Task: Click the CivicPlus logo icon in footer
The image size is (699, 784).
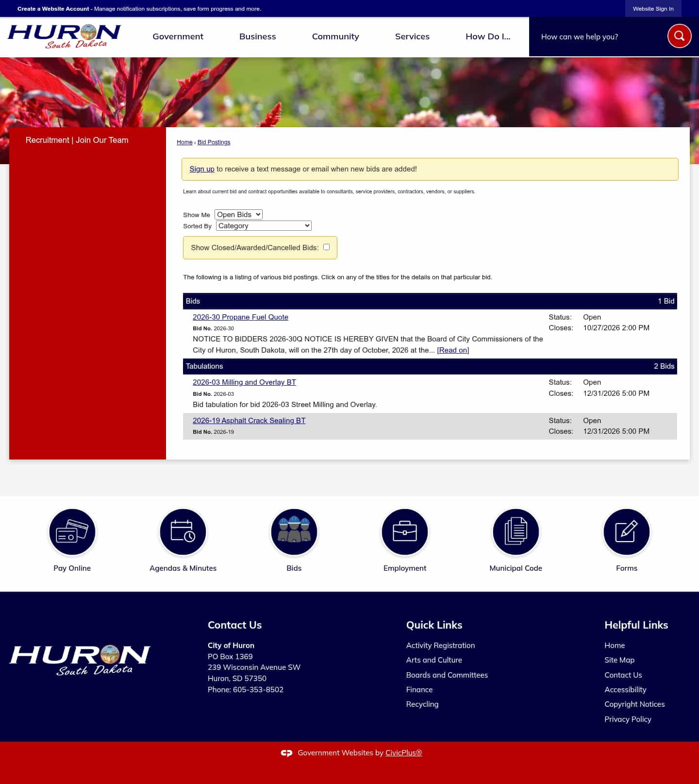Action: (x=286, y=753)
